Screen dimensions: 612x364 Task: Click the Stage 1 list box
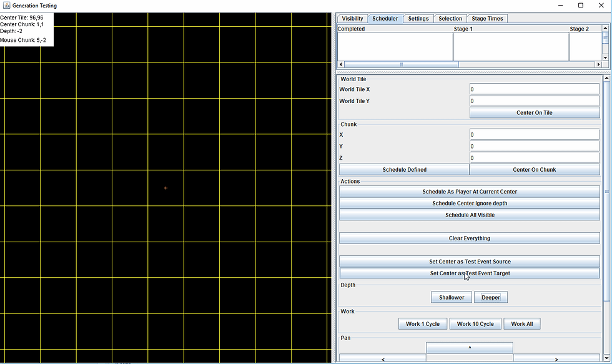tap(511, 46)
